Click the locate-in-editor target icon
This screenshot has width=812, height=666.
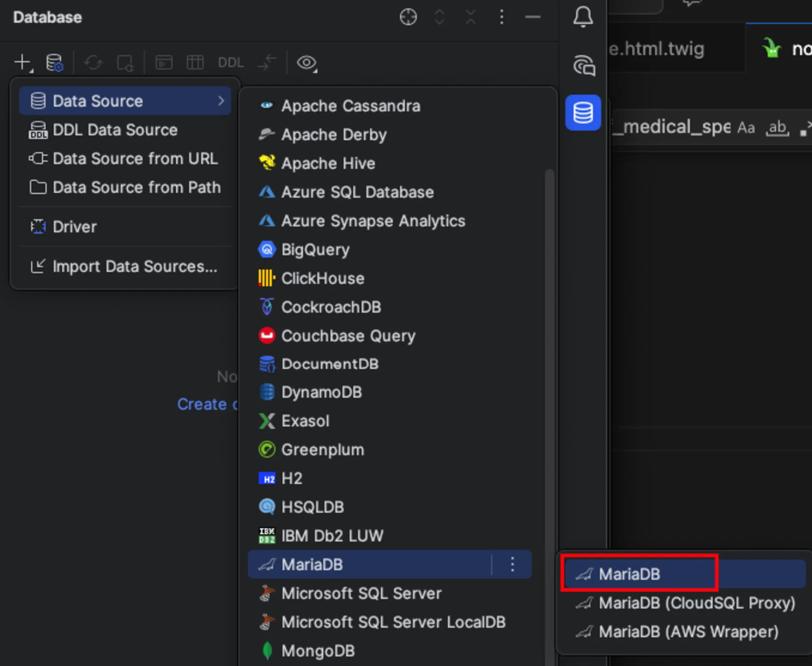tap(408, 17)
